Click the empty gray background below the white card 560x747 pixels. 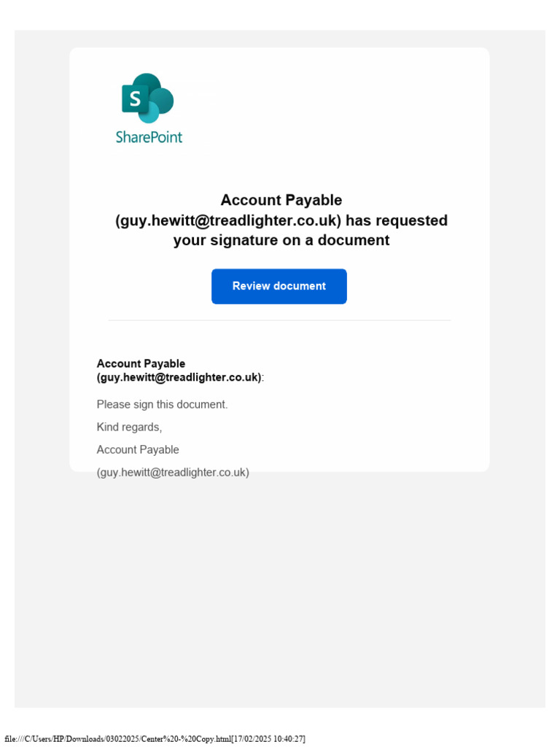click(279, 591)
